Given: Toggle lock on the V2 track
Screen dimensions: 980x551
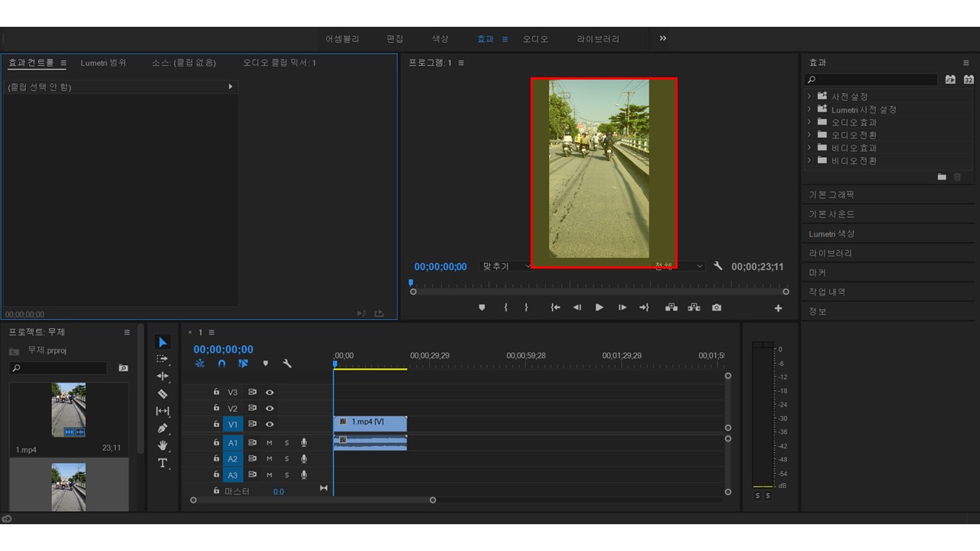Looking at the screenshot, I should pyautogui.click(x=217, y=408).
